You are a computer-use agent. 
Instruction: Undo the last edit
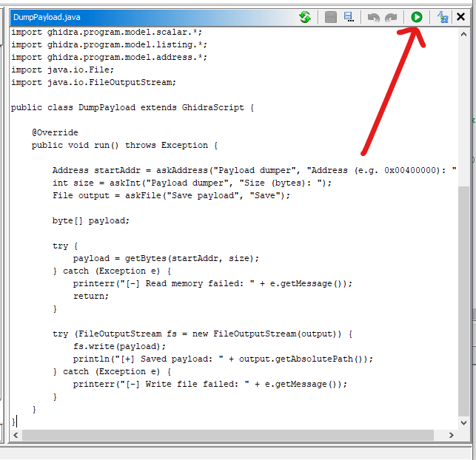pyautogui.click(x=374, y=17)
